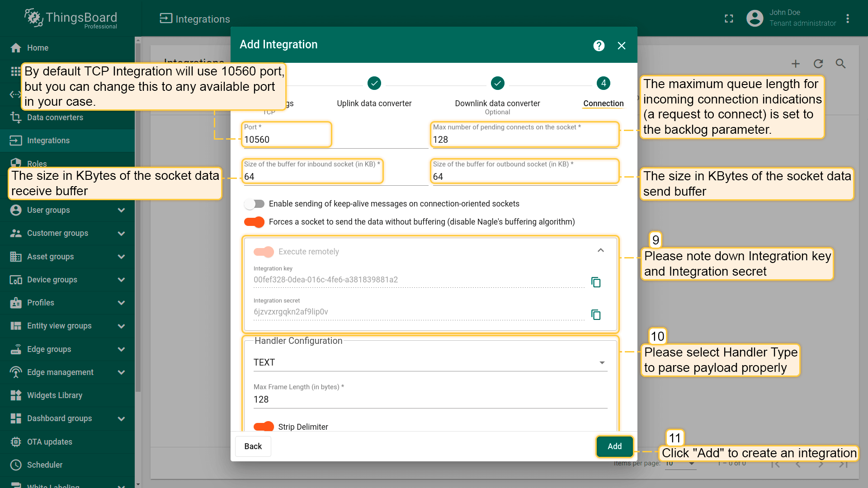
Task: Refresh the integrations table
Action: [x=818, y=64]
